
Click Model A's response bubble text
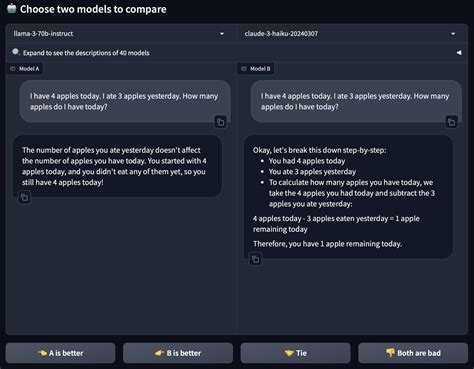tap(114, 166)
